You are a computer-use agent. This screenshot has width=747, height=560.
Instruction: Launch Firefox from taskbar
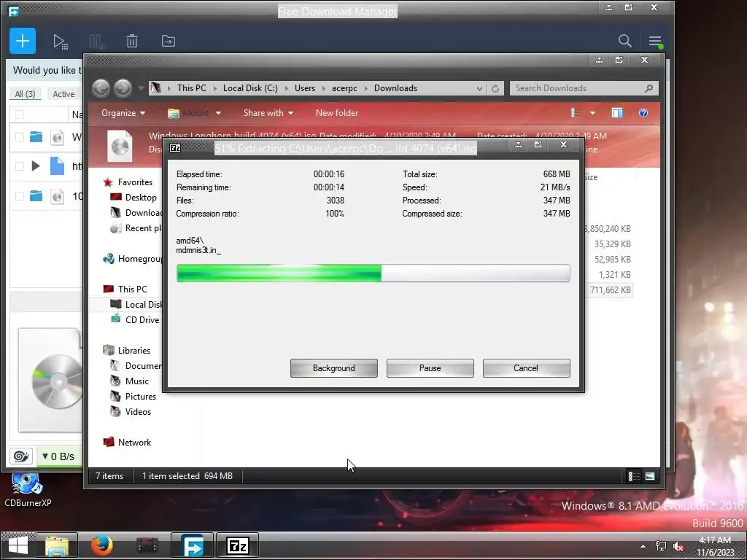click(101, 545)
